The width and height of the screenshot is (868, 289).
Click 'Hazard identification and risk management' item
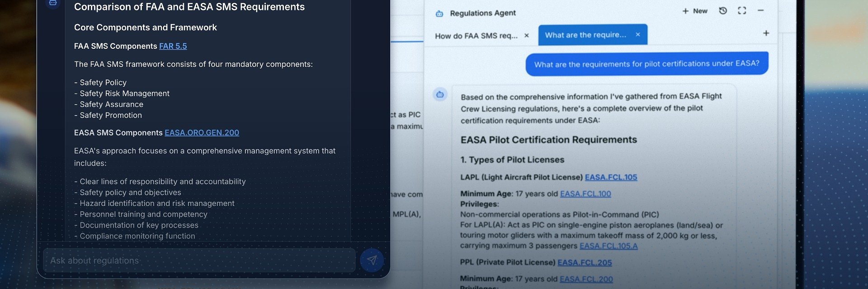coord(155,203)
